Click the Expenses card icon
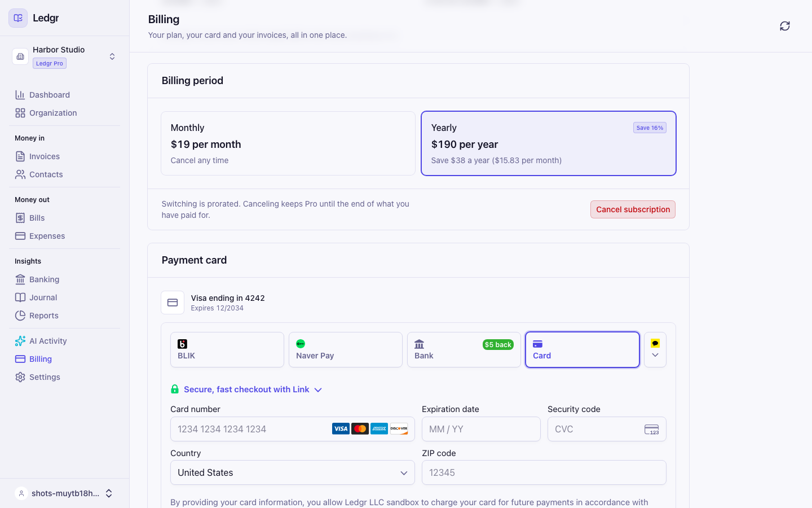Viewport: 812px width, 508px height. [x=20, y=236]
